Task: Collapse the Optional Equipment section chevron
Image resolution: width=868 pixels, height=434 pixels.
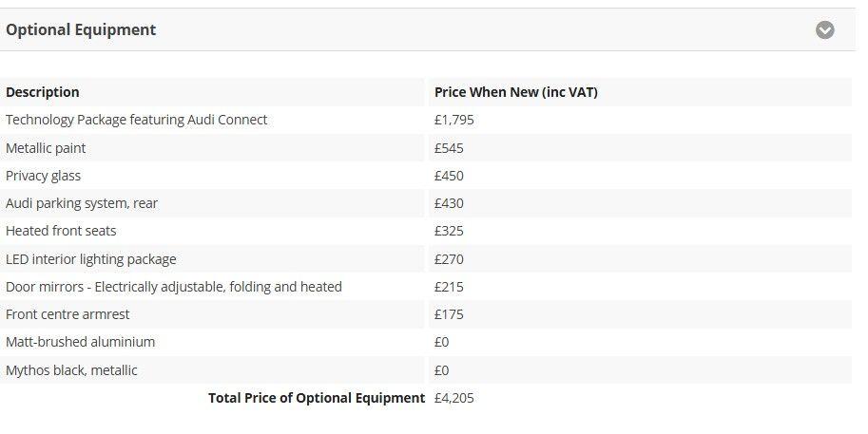Action: 824,29
